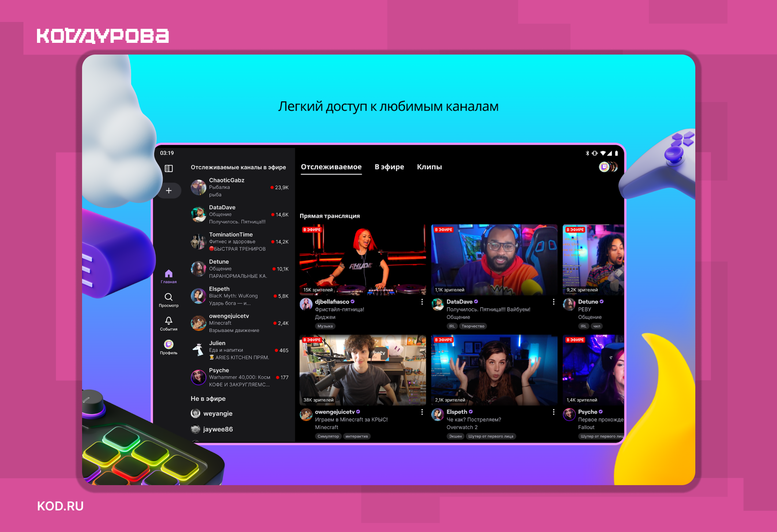Click the Экшен tag
The width and height of the screenshot is (777, 532).
(x=455, y=436)
